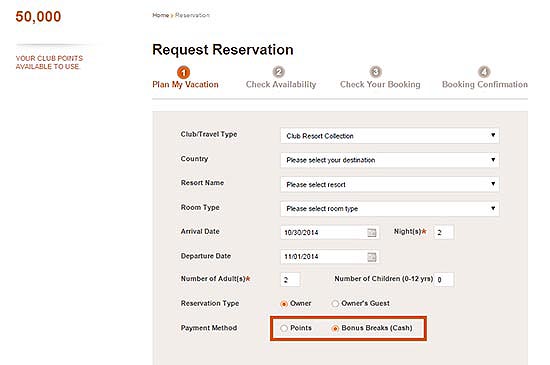Go to Check Availability step label

tap(281, 85)
